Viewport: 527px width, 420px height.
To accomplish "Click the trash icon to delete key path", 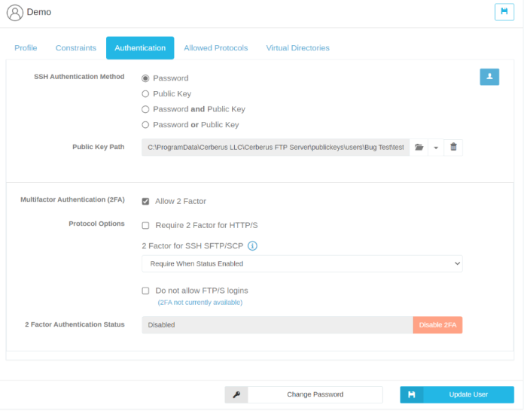I will (453, 148).
